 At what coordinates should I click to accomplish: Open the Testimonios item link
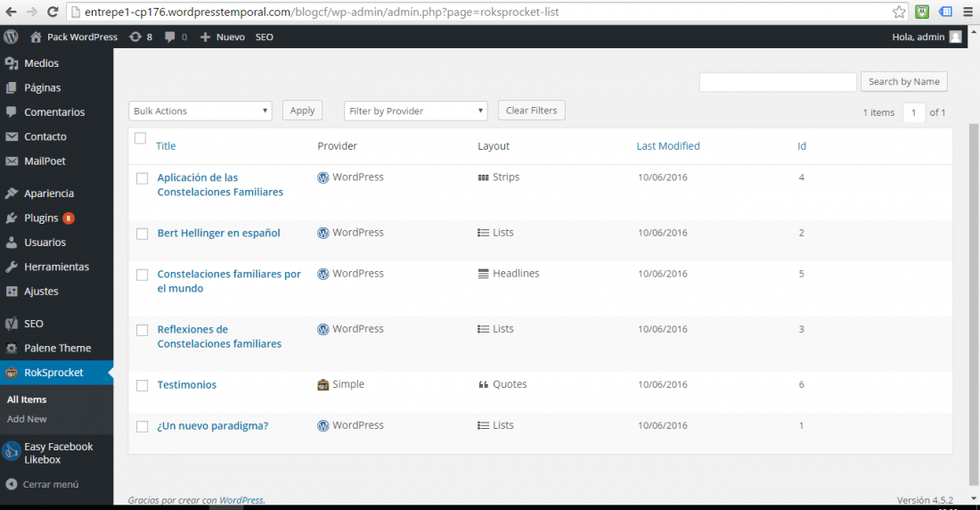(187, 385)
